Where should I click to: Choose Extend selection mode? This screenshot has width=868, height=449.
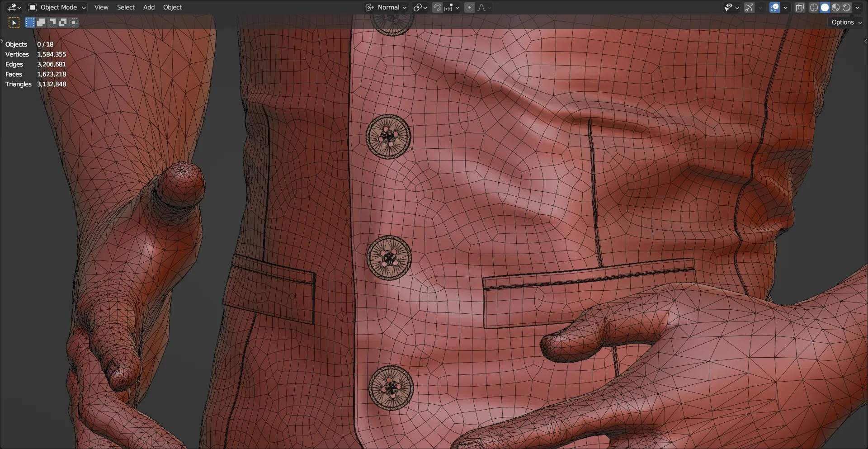pyautogui.click(x=41, y=22)
